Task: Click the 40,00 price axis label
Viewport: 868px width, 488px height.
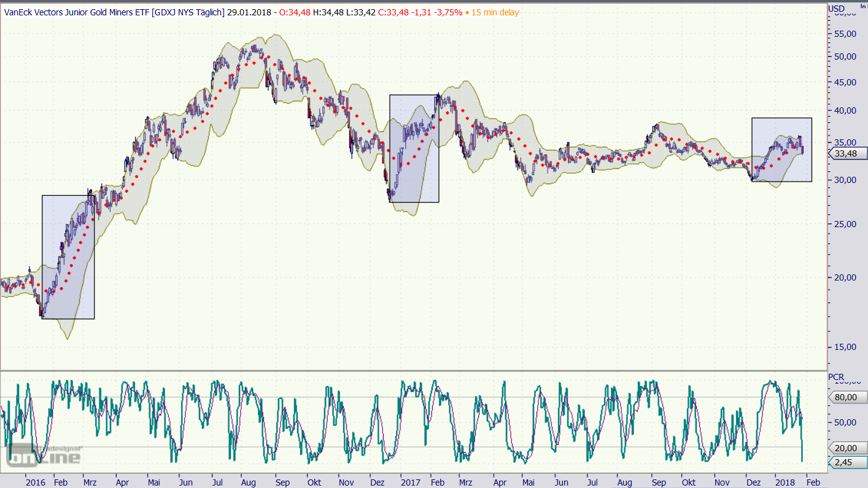Action: click(x=845, y=110)
